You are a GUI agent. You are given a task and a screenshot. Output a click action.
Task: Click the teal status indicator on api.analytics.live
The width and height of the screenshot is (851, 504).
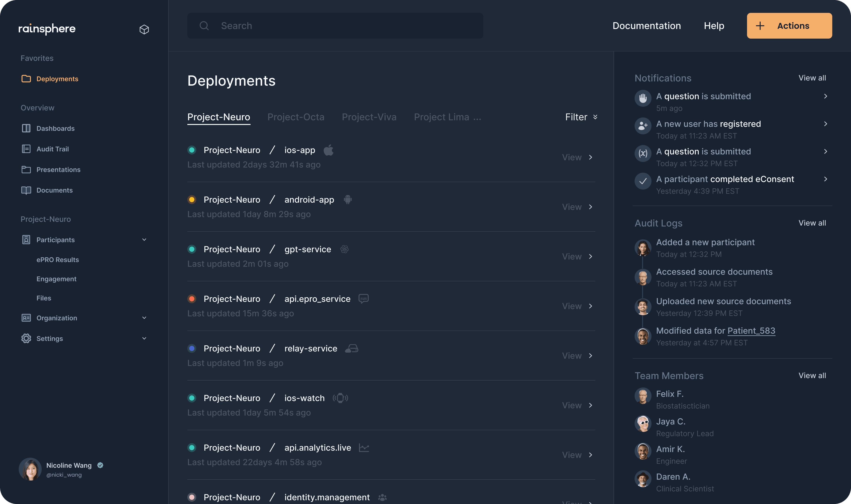pyautogui.click(x=192, y=447)
